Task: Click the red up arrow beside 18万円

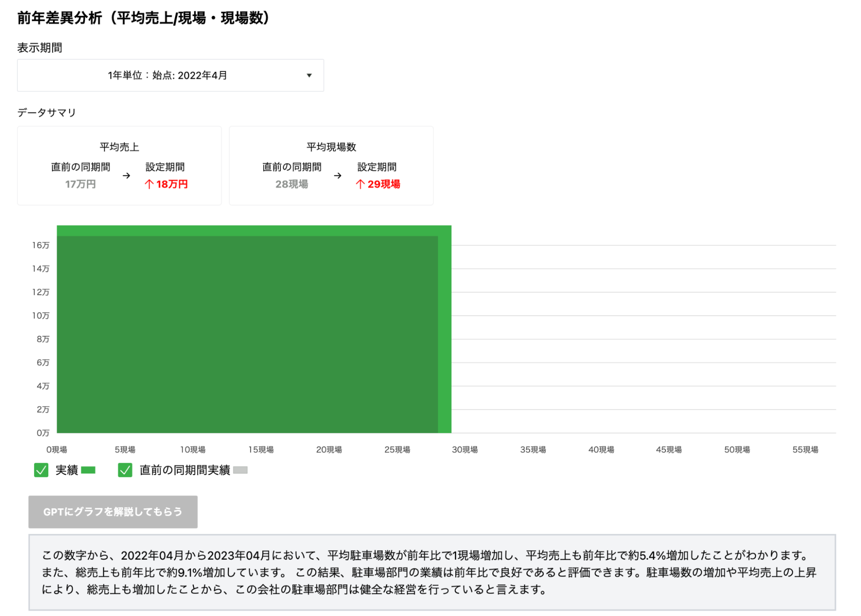Action: 149,184
